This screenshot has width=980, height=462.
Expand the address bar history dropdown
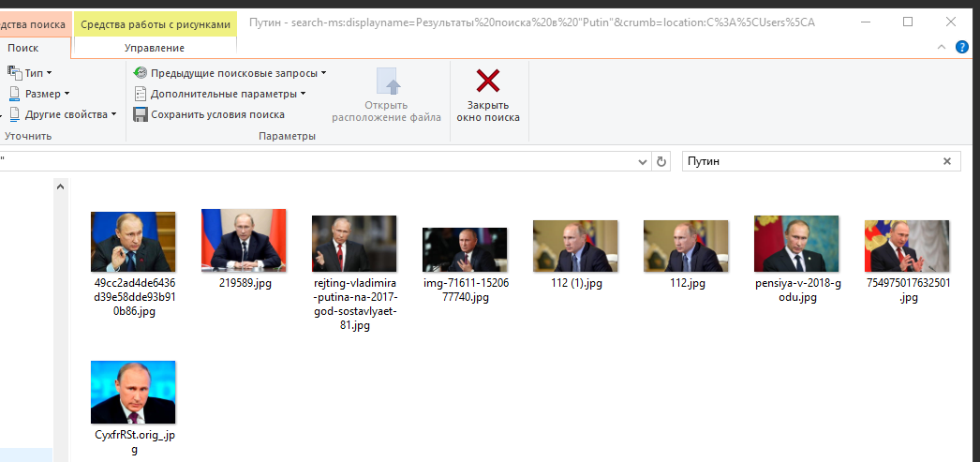(643, 162)
